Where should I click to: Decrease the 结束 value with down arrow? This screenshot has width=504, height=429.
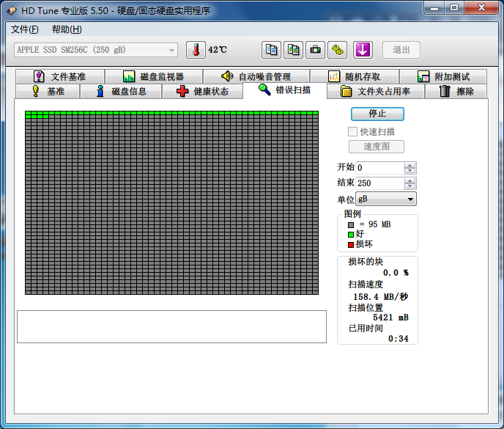(x=409, y=186)
